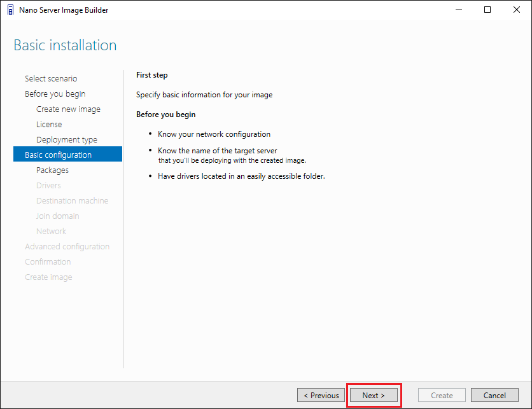Minimize the Image Builder window
The width and height of the screenshot is (532, 409).
[x=458, y=10]
